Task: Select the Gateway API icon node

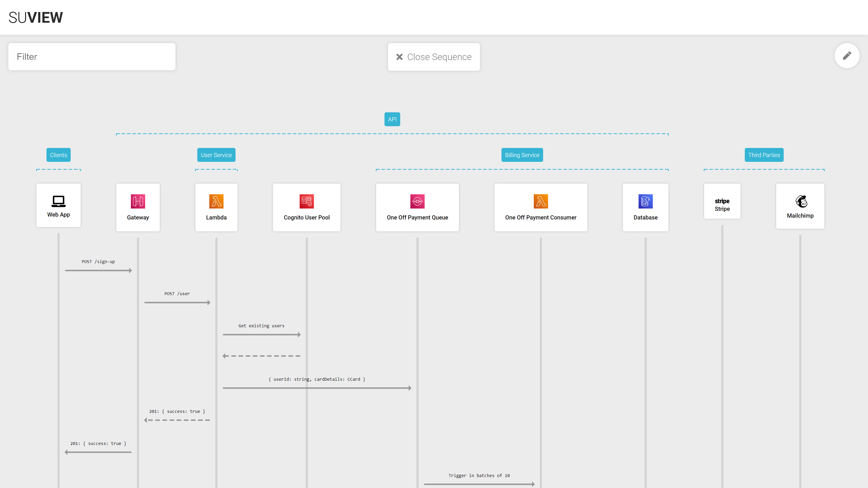Action: (x=138, y=201)
